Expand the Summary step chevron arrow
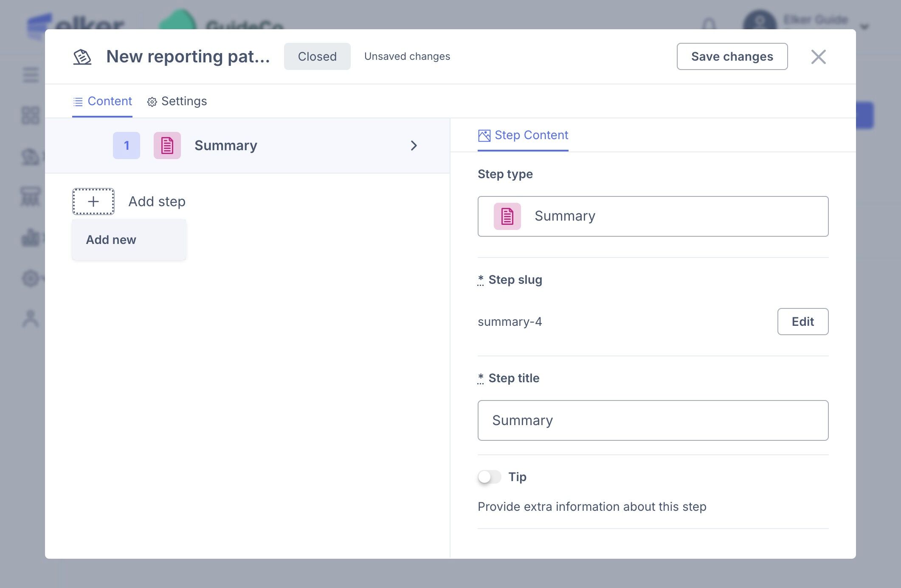The height and width of the screenshot is (588, 901). point(414,146)
